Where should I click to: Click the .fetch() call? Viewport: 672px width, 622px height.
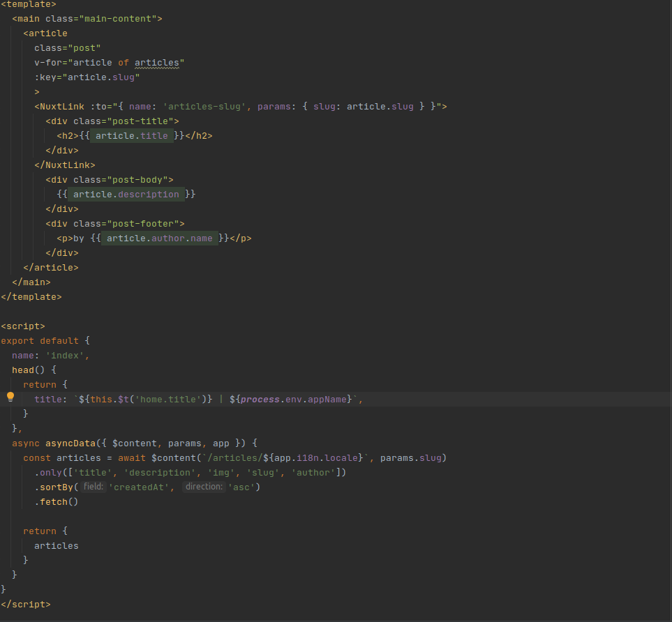[x=57, y=501]
